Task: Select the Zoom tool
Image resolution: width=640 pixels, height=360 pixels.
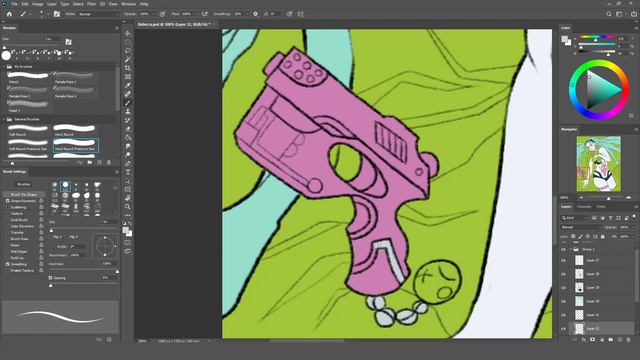Action: click(x=128, y=207)
